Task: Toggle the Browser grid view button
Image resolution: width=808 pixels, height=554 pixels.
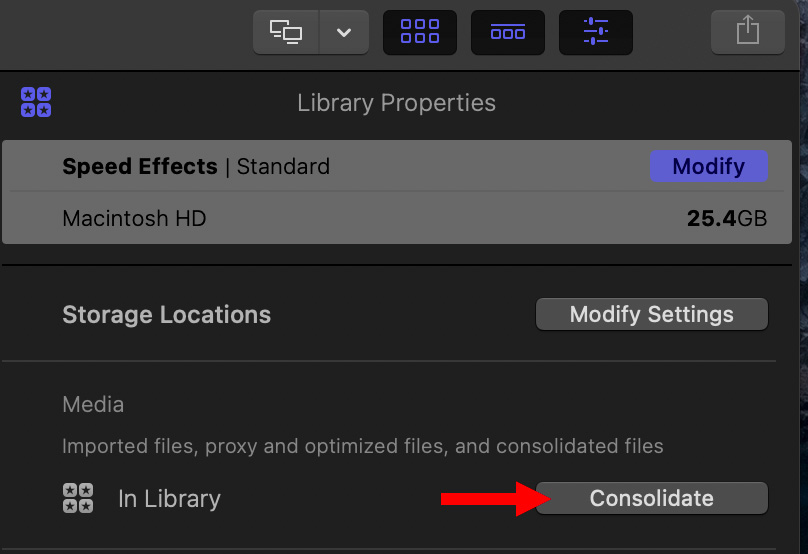Action: [420, 32]
